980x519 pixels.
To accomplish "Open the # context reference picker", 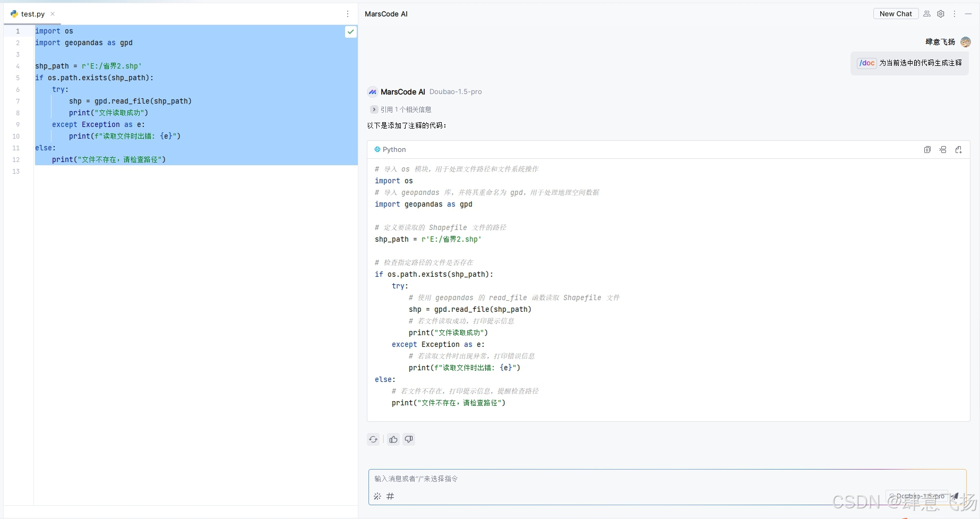I will 390,496.
